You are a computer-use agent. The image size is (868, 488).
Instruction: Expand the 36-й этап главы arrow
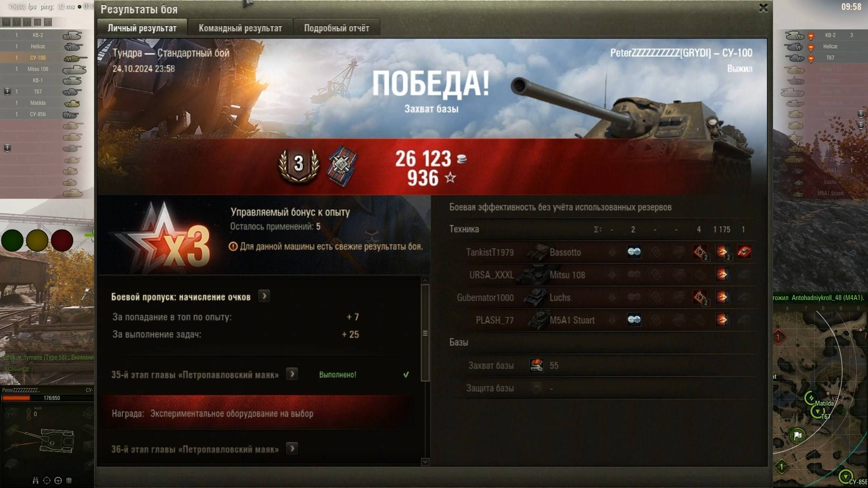tap(292, 449)
